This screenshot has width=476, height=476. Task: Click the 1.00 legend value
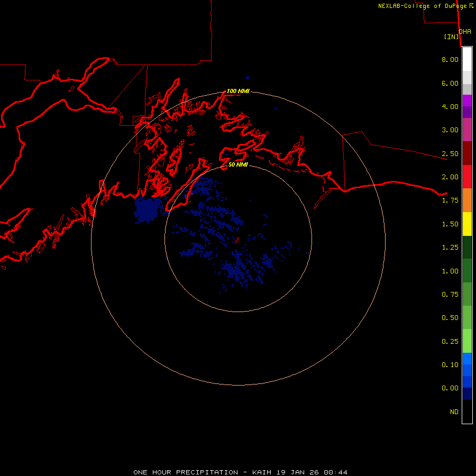[450, 271]
